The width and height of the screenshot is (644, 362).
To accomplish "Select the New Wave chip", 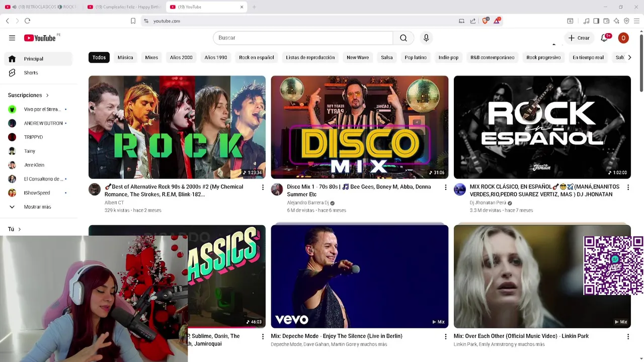I will point(358,57).
